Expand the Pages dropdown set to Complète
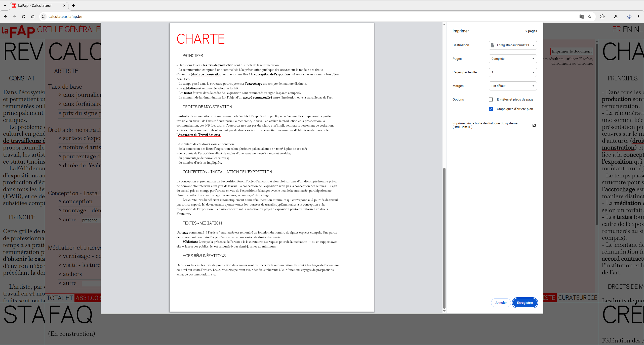This screenshot has height=345, width=644. click(513, 59)
